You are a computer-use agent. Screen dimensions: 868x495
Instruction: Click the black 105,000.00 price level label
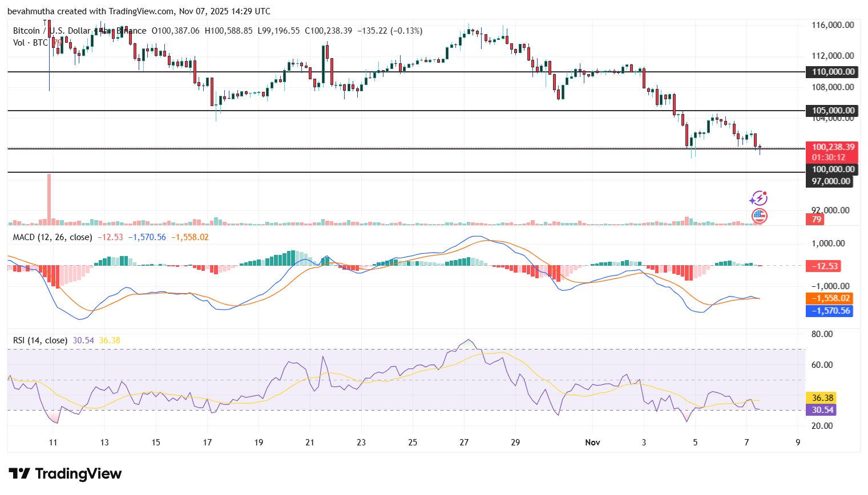830,111
